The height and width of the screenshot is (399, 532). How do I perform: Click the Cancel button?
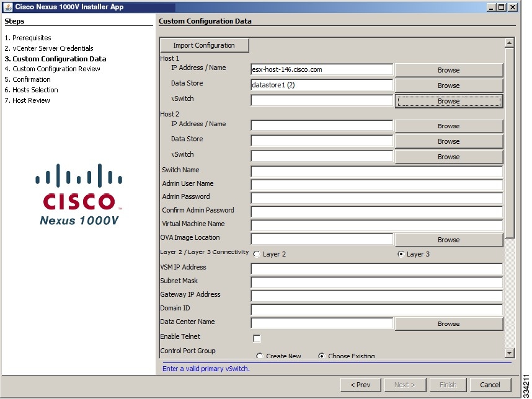tap(491, 384)
